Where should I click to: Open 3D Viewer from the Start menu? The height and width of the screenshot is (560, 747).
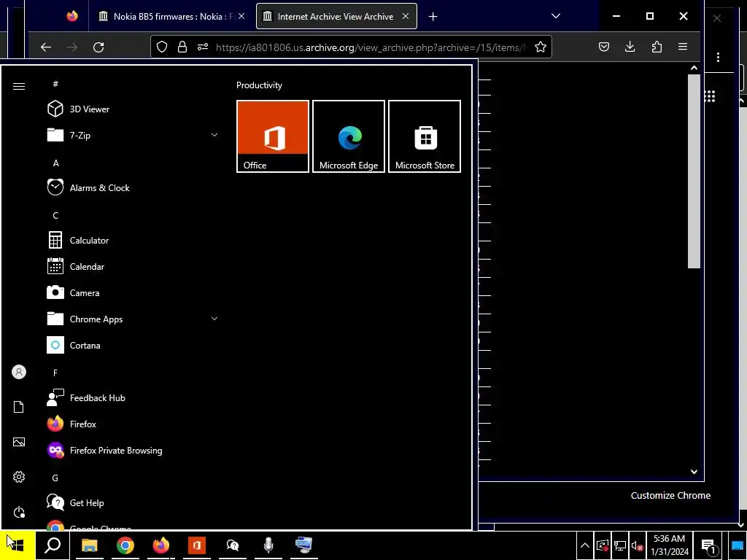pyautogui.click(x=133, y=109)
